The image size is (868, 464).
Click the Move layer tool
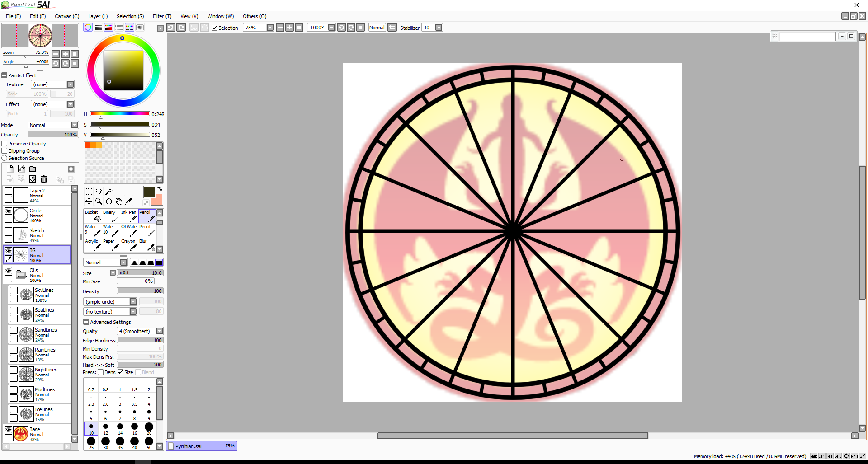pyautogui.click(x=89, y=202)
